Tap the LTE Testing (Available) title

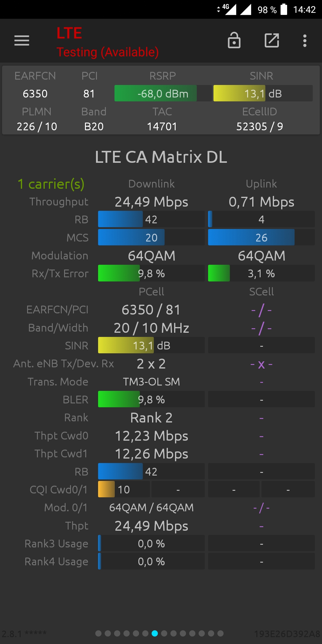(108, 42)
